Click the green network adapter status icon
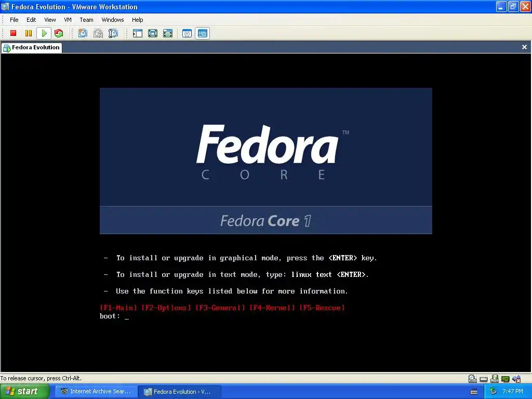 pyautogui.click(x=505, y=379)
